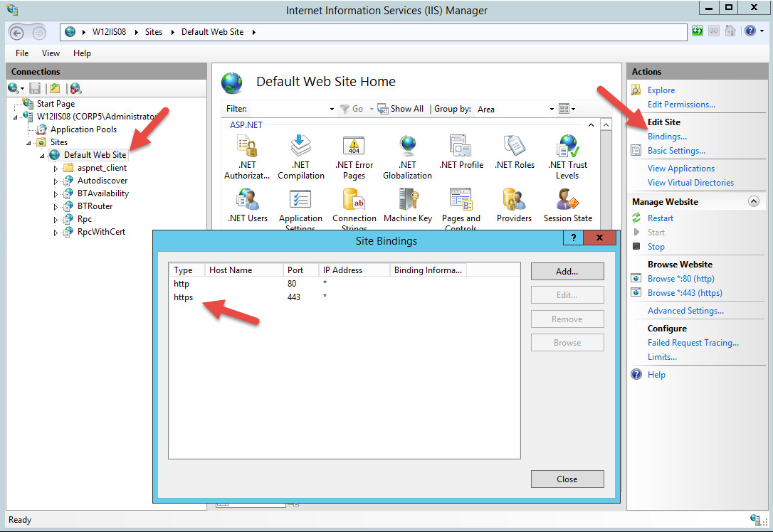
Task: Collapse the W12IIS08 server node
Action: point(15,117)
